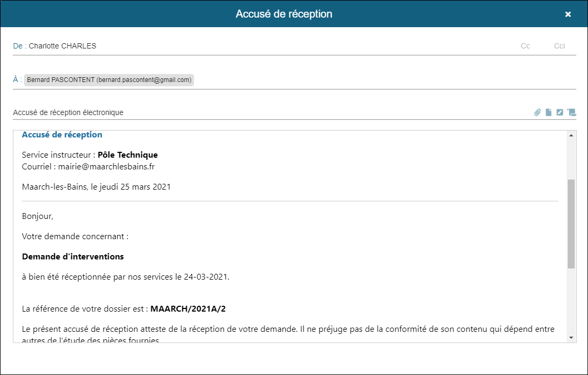The height and width of the screenshot is (375, 588).
Task: Click the document attachment icon
Action: point(549,112)
